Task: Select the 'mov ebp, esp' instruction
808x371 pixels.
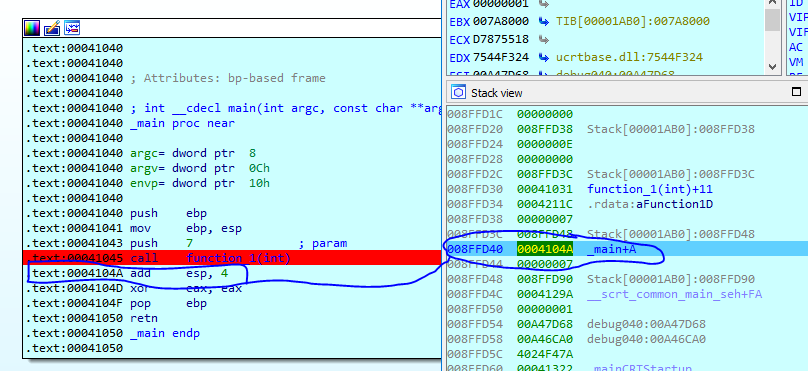Action: coord(186,228)
